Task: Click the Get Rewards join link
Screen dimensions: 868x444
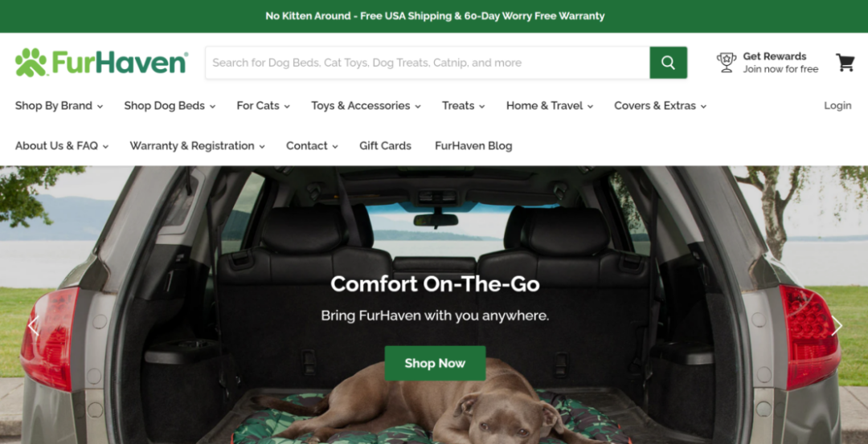Action: pyautogui.click(x=780, y=63)
